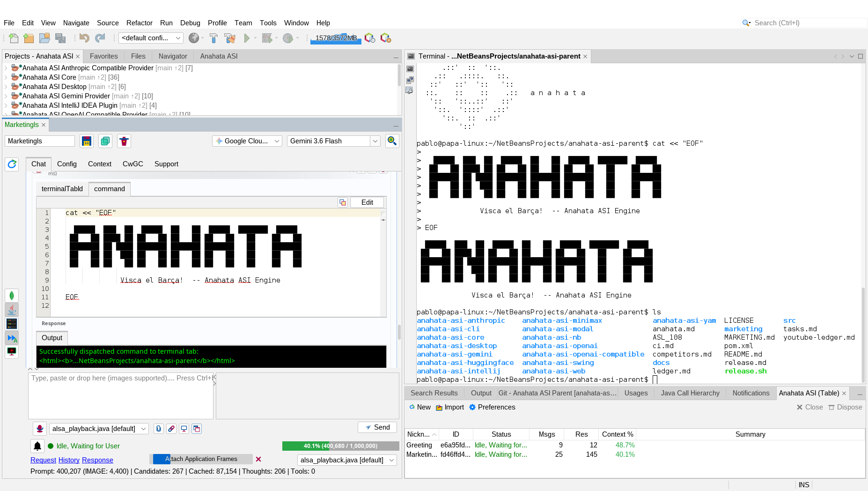
Task: Click the Redo arrow icon
Action: pos(100,38)
